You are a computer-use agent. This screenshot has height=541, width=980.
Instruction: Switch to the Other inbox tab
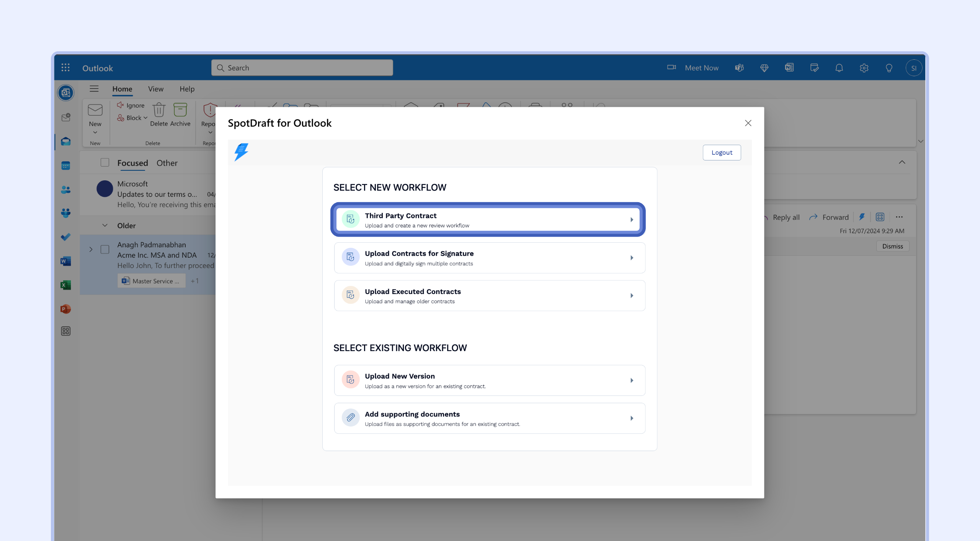[167, 163]
